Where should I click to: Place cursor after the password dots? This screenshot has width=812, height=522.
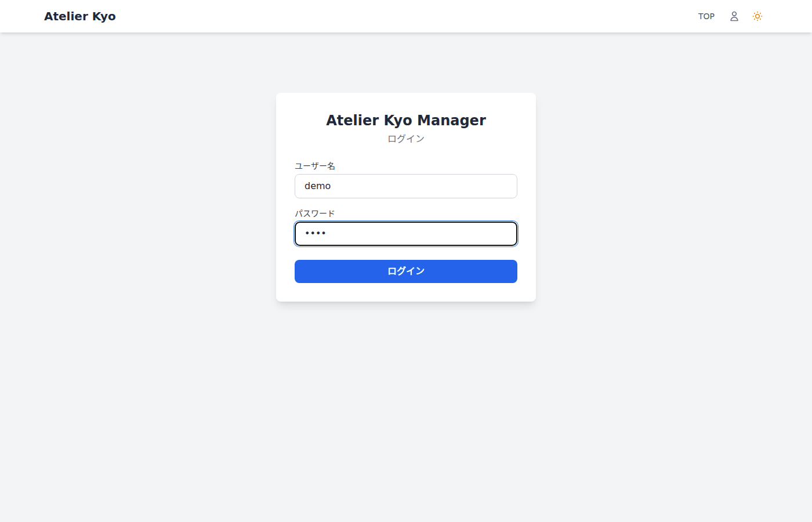[x=327, y=234]
